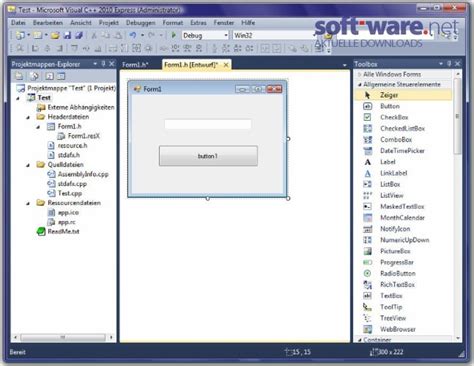The height and width of the screenshot is (366, 474).
Task: Open the Hilfe menu
Action: (248, 23)
